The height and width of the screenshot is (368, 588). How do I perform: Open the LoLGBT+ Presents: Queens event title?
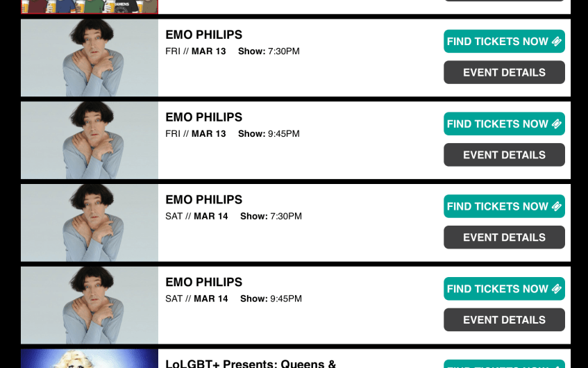pos(251,363)
